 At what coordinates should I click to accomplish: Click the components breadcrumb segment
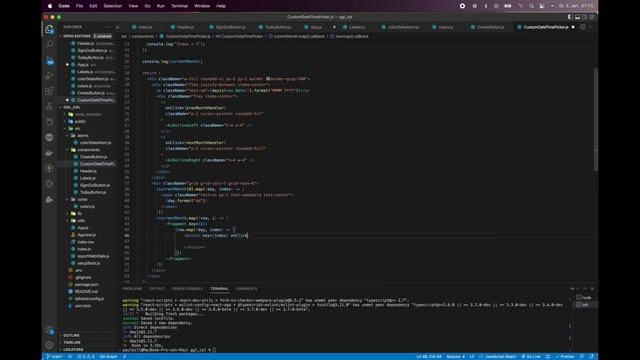point(142,36)
